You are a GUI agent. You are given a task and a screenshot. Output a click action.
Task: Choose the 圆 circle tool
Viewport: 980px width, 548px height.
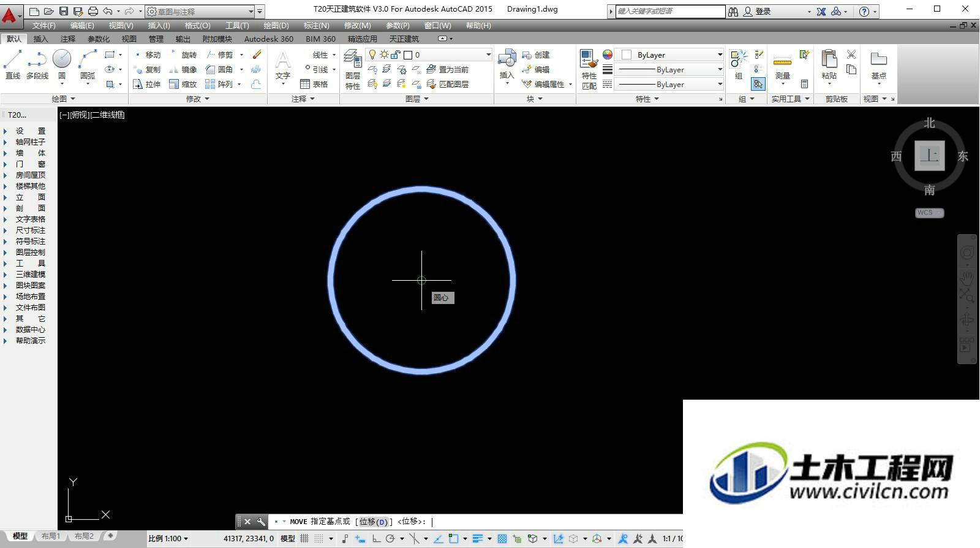pos(62,65)
